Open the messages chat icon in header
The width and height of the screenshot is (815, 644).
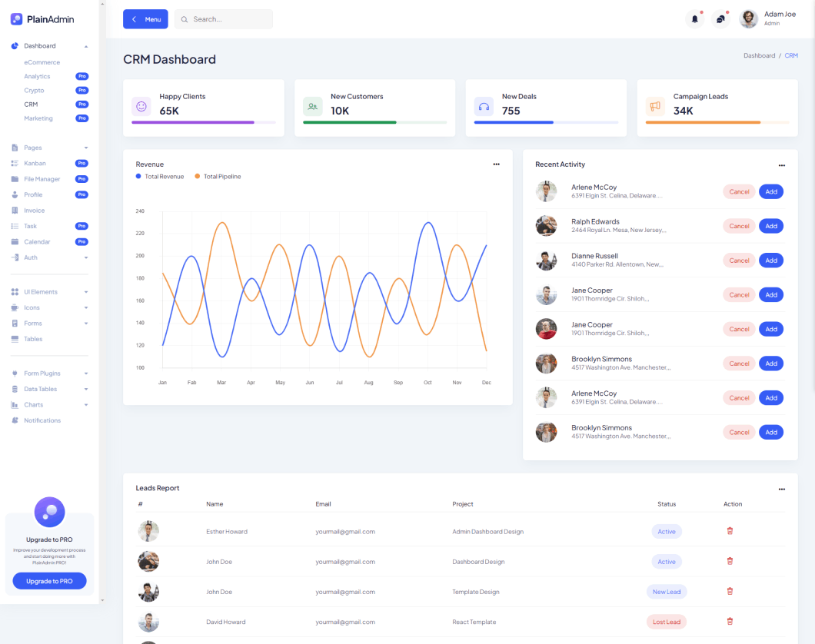pos(720,19)
